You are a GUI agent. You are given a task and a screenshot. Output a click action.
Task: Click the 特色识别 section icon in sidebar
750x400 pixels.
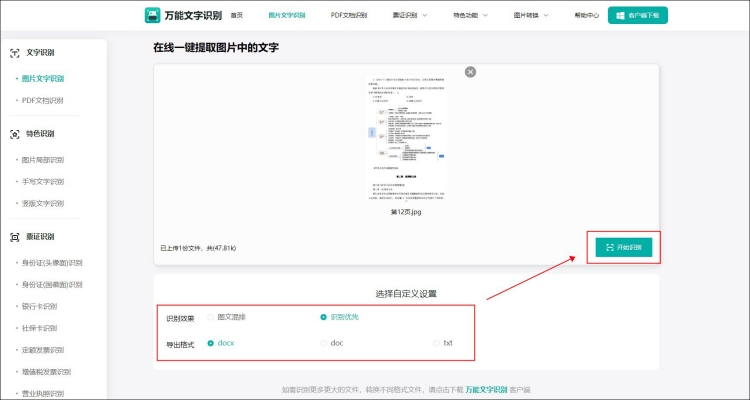(x=15, y=133)
